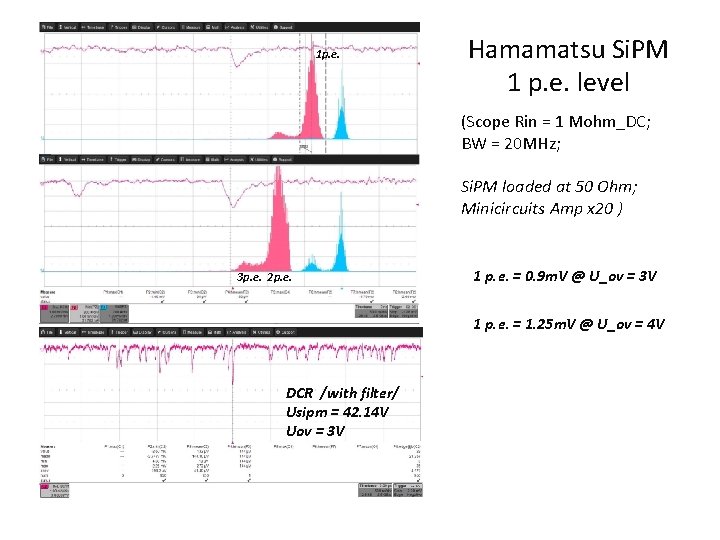
Task: Open Analysis menu in the 1p.e. scope window
Action: pyautogui.click(x=235, y=28)
